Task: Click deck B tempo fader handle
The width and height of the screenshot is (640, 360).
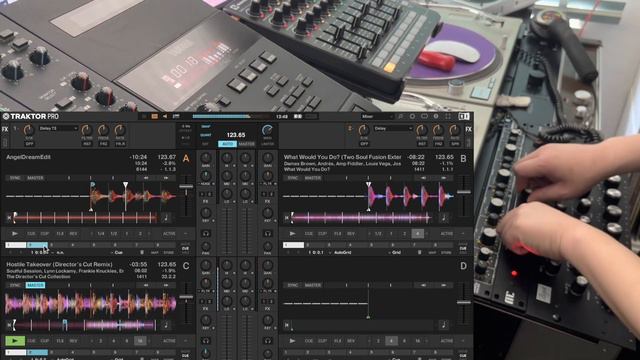Action: pyautogui.click(x=464, y=192)
